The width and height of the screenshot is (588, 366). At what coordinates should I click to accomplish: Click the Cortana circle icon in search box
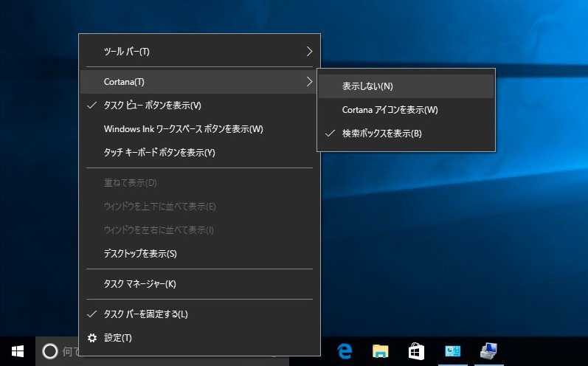[49, 352]
